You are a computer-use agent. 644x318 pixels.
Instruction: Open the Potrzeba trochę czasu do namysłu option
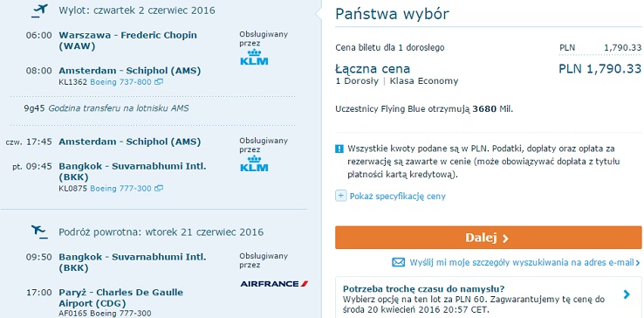489,298
